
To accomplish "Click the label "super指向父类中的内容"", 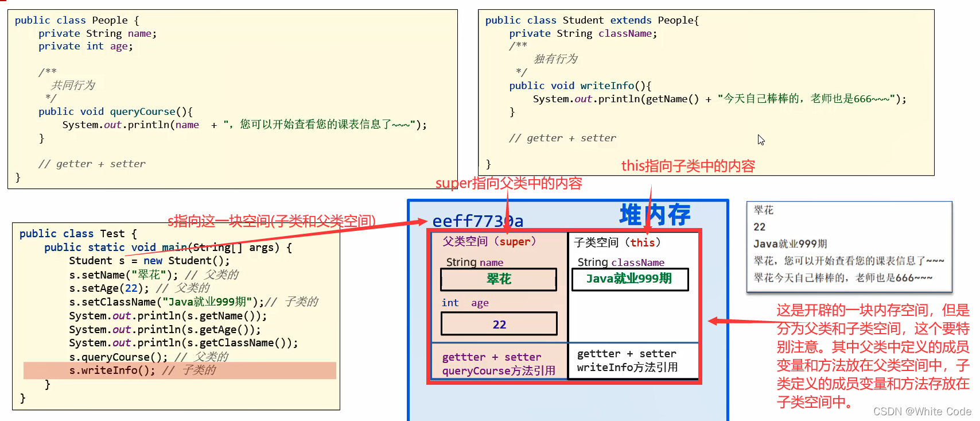I will [x=509, y=183].
